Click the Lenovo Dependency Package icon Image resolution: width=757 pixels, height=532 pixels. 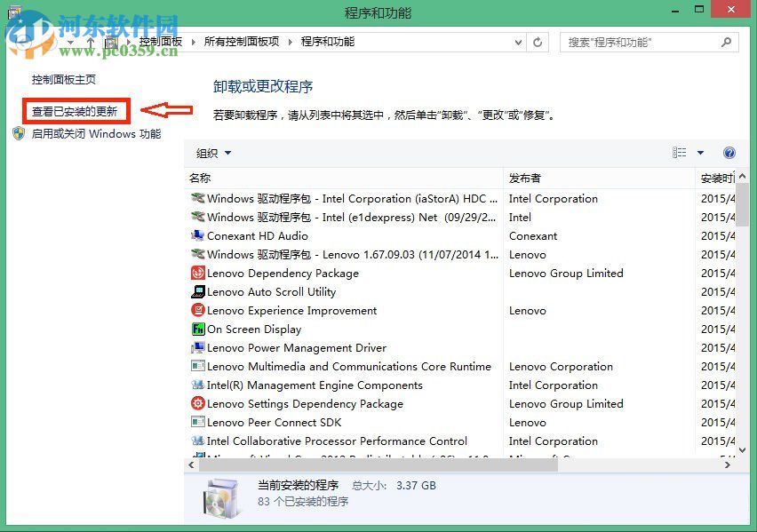point(197,273)
